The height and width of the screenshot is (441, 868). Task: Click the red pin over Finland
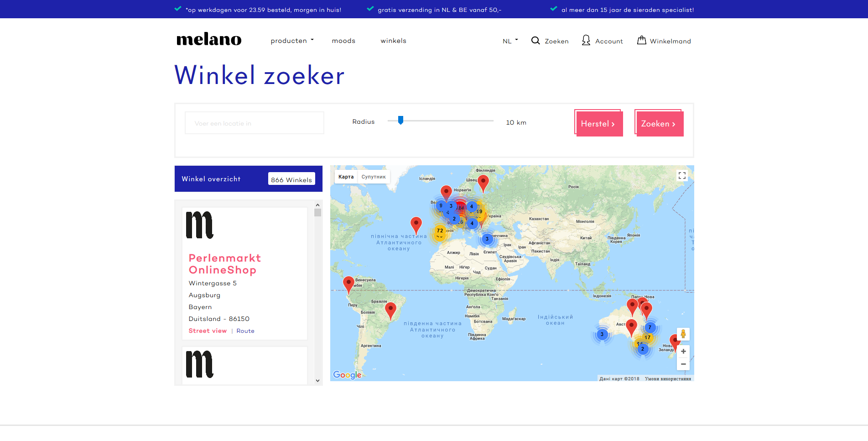[483, 183]
